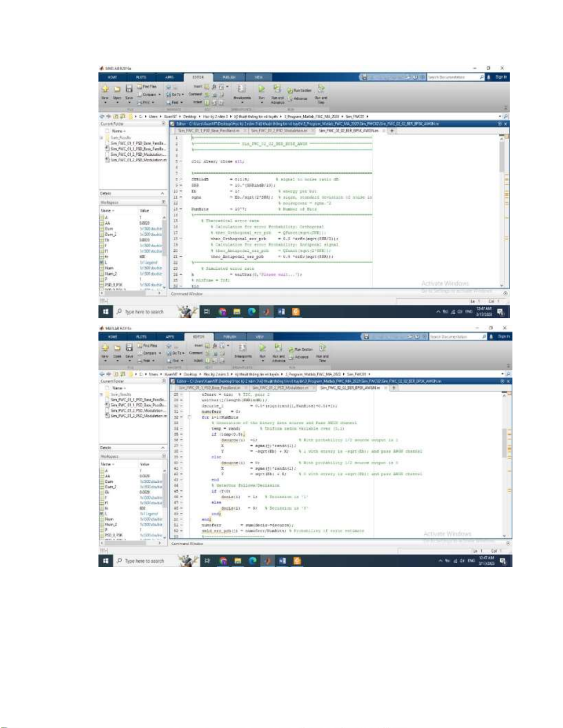Click Run and Advance in the lower MATLAB window
563x728 pixels.
pyautogui.click(x=279, y=348)
